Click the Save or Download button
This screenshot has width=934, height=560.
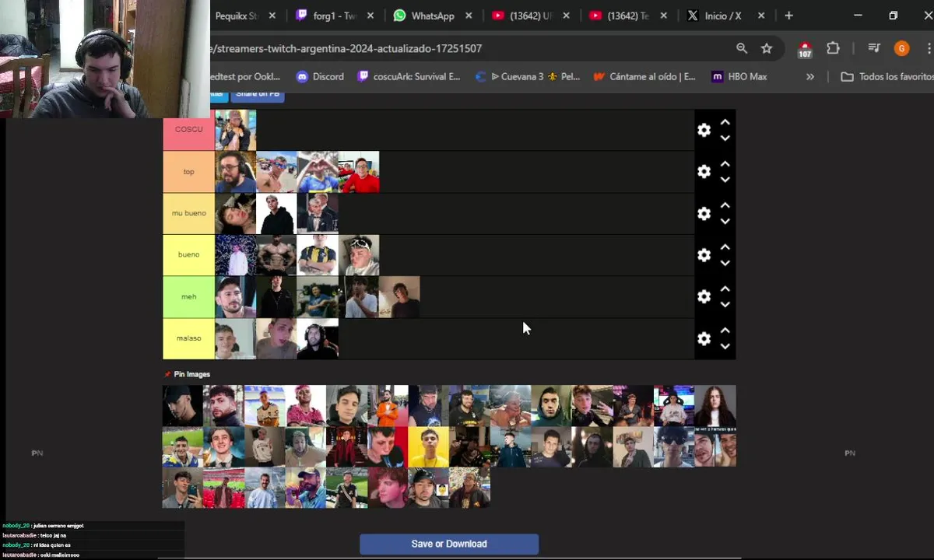(449, 544)
